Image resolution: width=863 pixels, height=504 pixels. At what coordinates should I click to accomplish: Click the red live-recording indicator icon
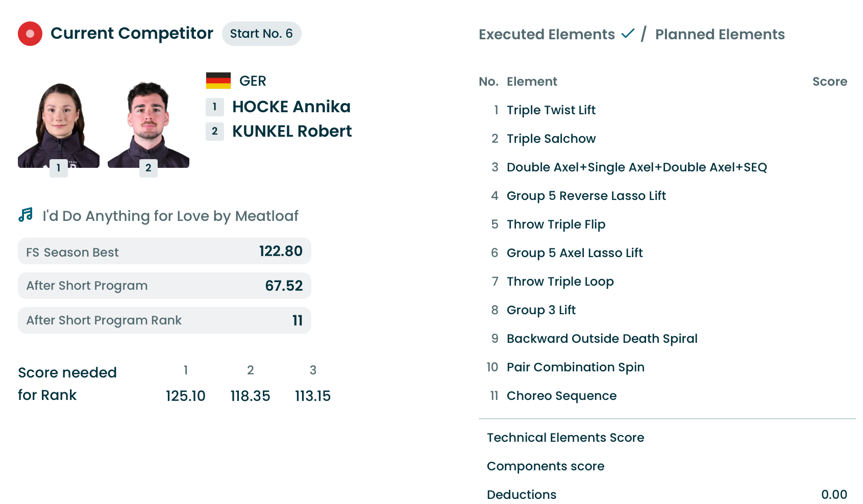pos(30,34)
